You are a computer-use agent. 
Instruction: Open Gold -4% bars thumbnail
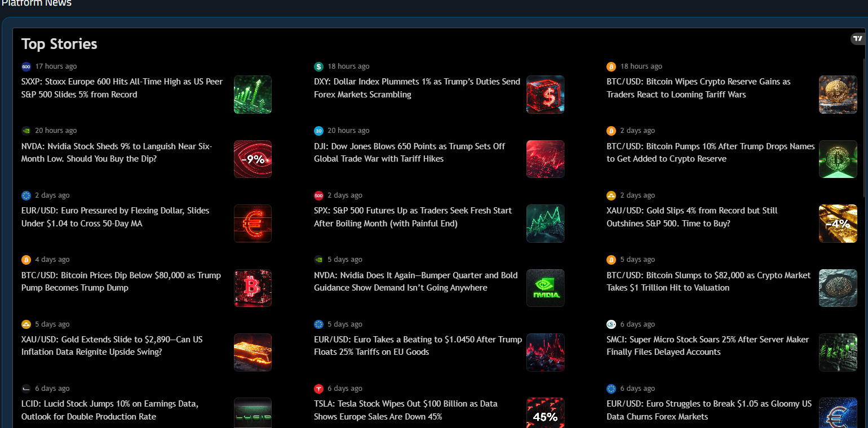coord(838,224)
